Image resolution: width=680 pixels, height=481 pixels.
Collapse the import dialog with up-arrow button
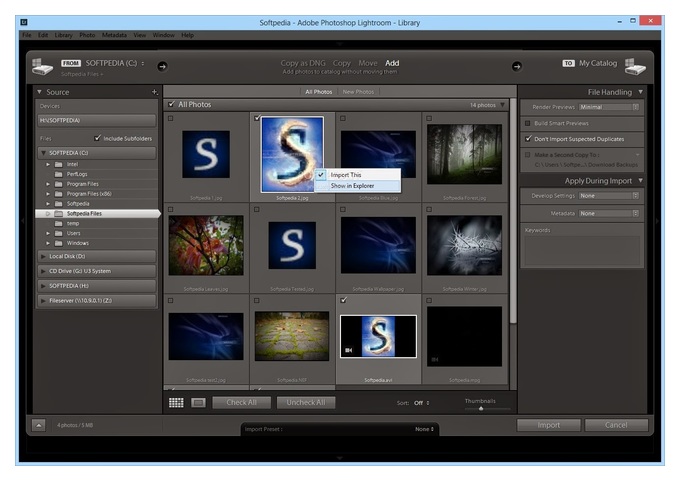(39, 425)
